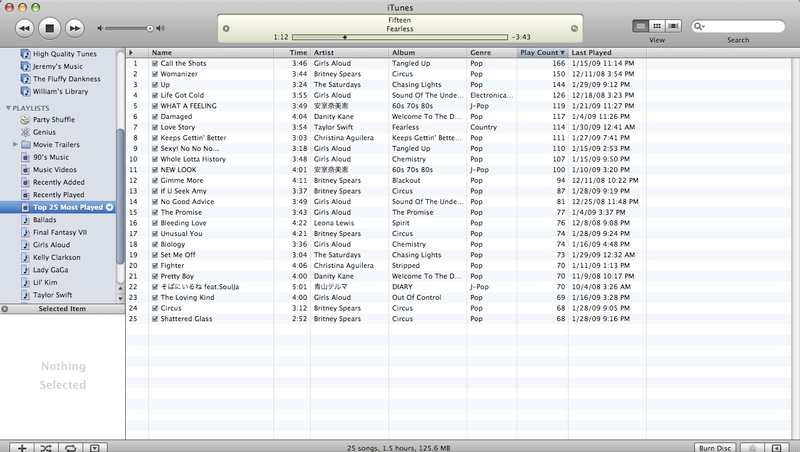Open Genius playlist in sidebar
The height and width of the screenshot is (452, 800).
click(44, 131)
